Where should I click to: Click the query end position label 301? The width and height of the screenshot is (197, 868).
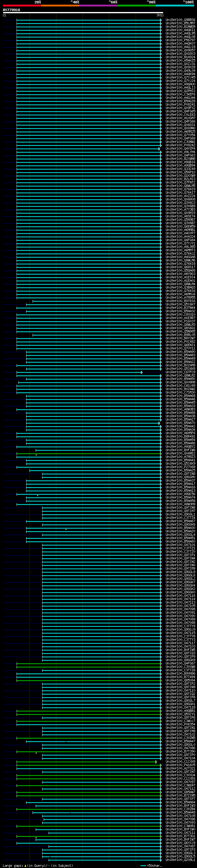coord(159,15)
